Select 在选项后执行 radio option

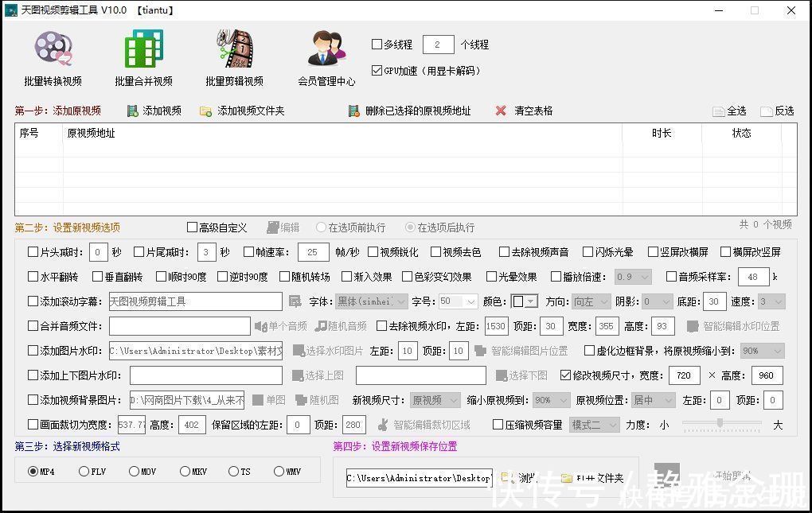coord(410,227)
